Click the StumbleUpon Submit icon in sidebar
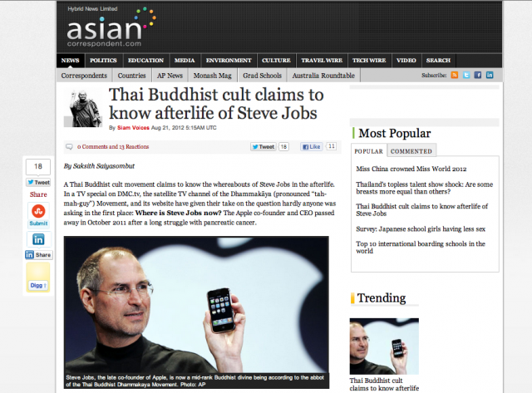 [x=38, y=214]
